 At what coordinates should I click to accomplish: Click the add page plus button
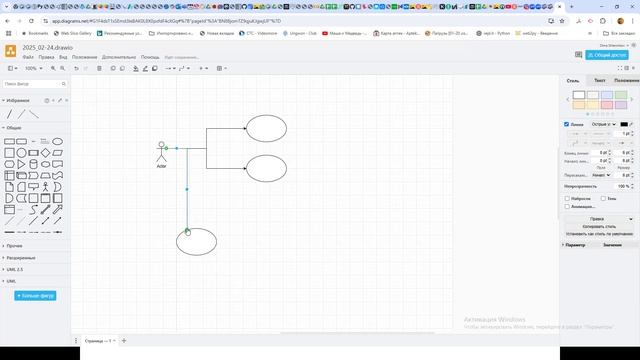point(124,340)
